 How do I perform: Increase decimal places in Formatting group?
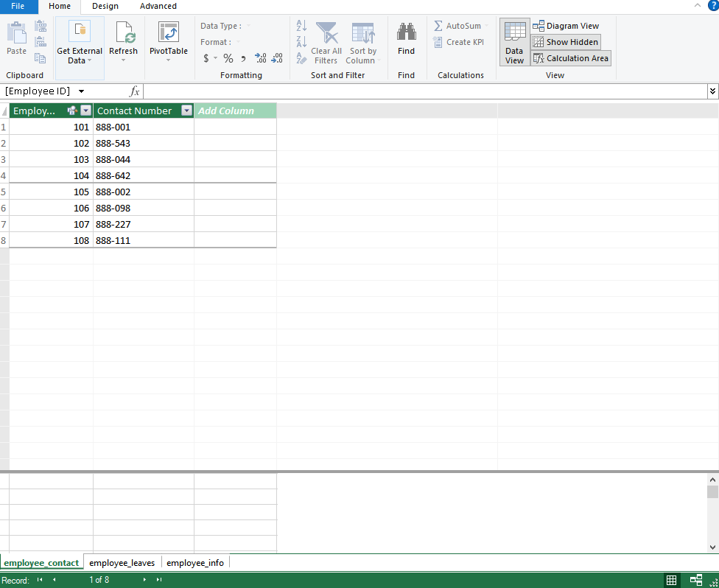coord(259,56)
